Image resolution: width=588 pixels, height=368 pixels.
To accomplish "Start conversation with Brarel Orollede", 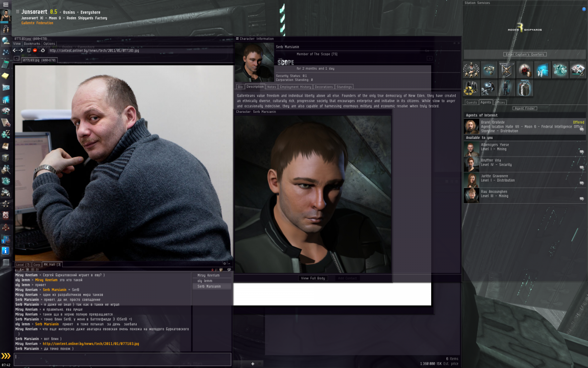I will [x=582, y=129].
